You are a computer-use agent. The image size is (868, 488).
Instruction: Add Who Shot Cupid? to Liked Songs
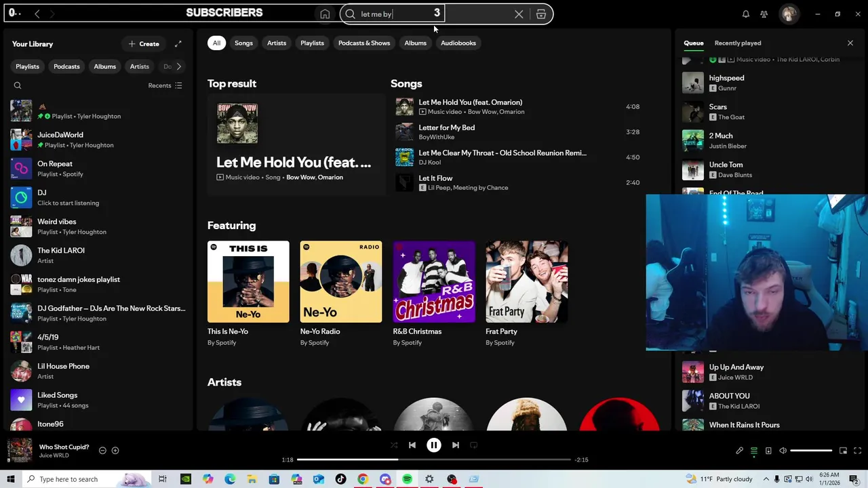115,451
